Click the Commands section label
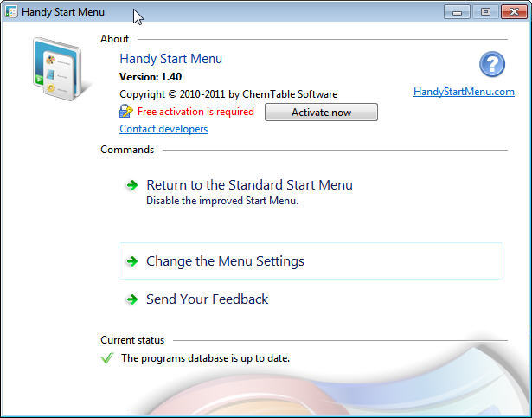 coord(127,150)
